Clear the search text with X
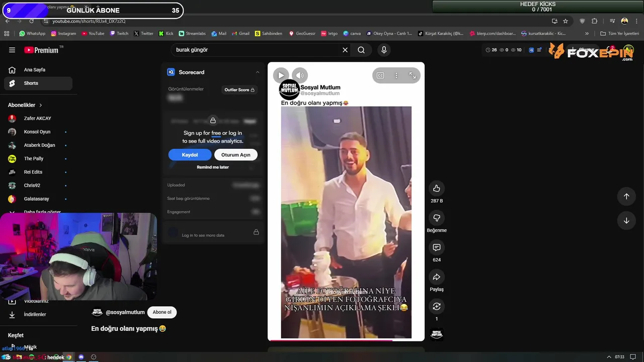The width and height of the screenshot is (644, 362). [x=345, y=50]
